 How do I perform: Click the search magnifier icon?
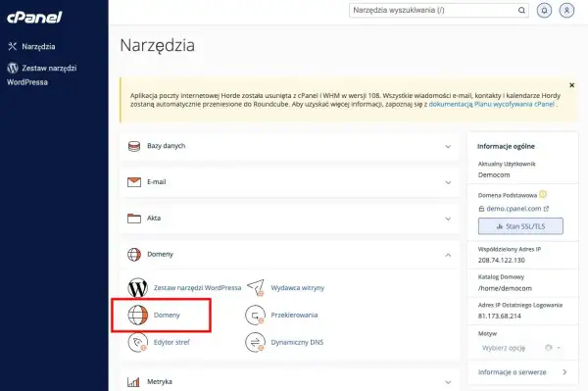[521, 11]
